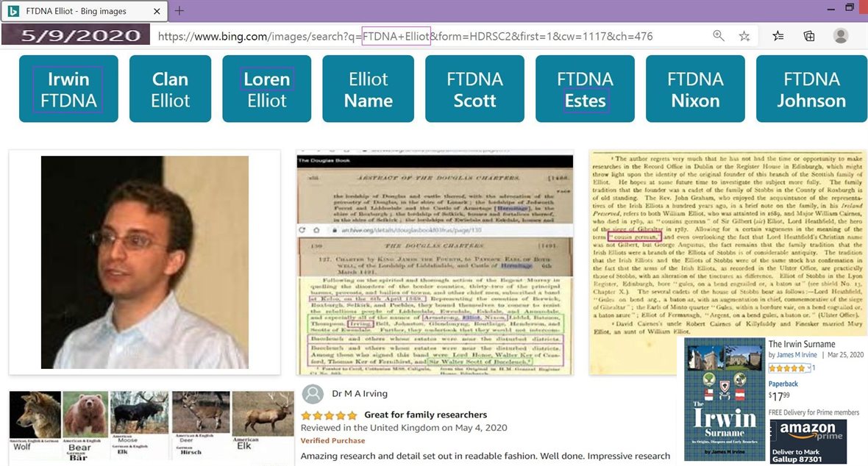Add this page to favorites star
This screenshot has width=868, height=466.
point(744,36)
